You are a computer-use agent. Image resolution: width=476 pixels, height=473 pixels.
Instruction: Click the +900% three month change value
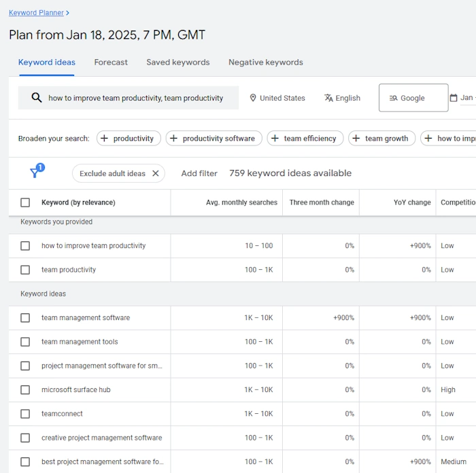click(343, 317)
